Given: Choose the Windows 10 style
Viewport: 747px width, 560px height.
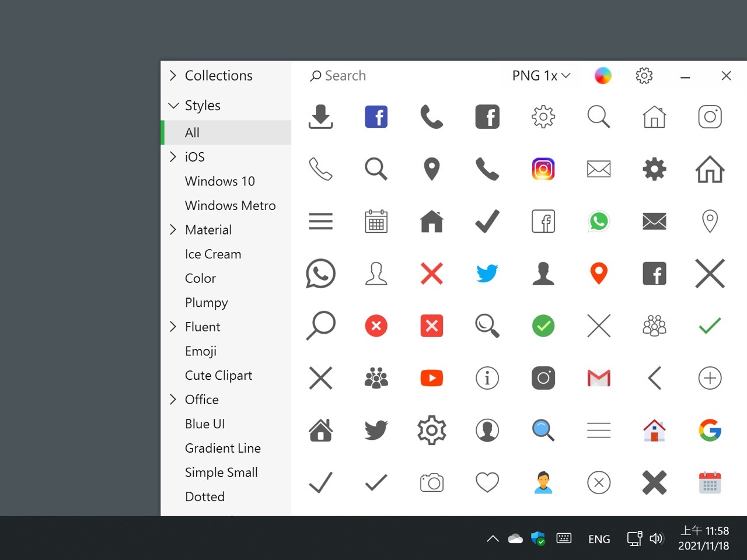Looking at the screenshot, I should pyautogui.click(x=220, y=181).
